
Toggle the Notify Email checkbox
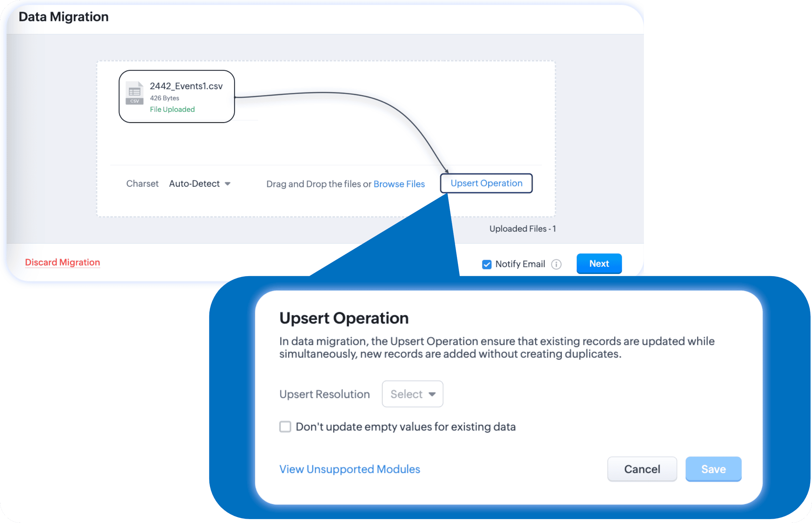(486, 264)
